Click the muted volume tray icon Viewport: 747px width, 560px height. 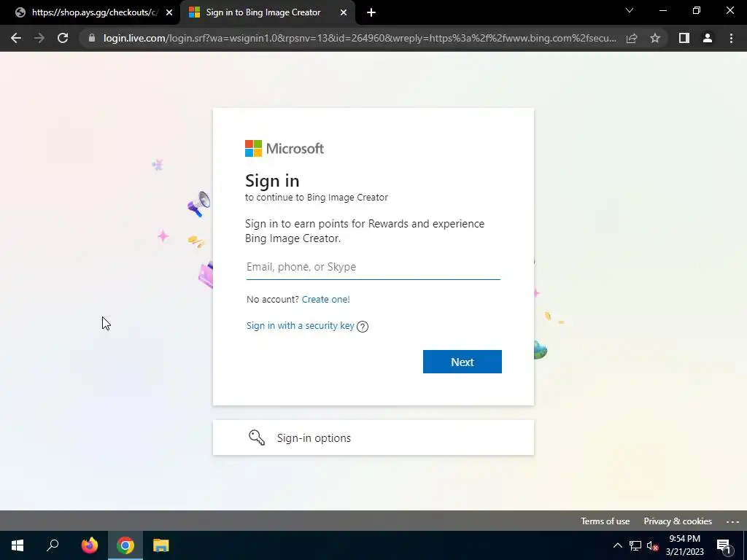[653, 545]
